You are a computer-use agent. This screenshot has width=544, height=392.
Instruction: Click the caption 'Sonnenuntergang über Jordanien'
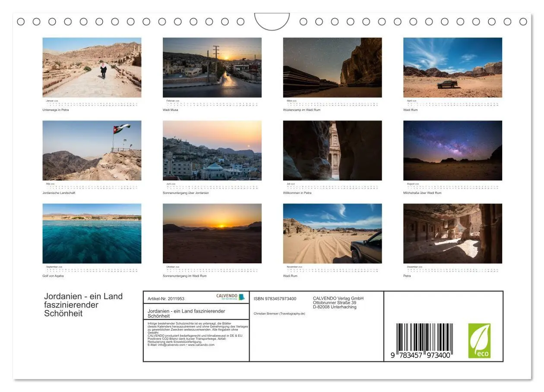click(186, 193)
